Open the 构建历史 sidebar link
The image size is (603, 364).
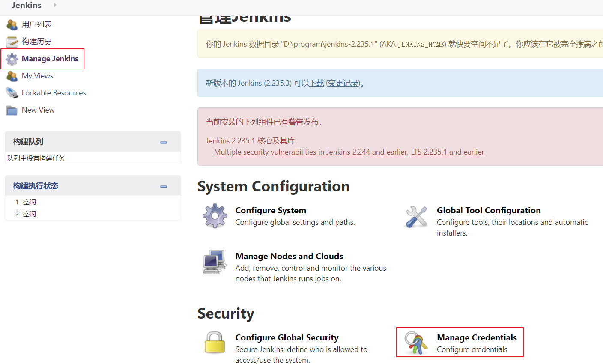[37, 42]
